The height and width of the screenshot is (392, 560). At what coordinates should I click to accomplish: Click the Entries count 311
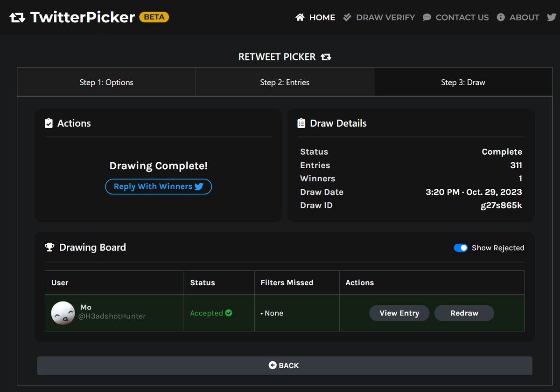(516, 165)
